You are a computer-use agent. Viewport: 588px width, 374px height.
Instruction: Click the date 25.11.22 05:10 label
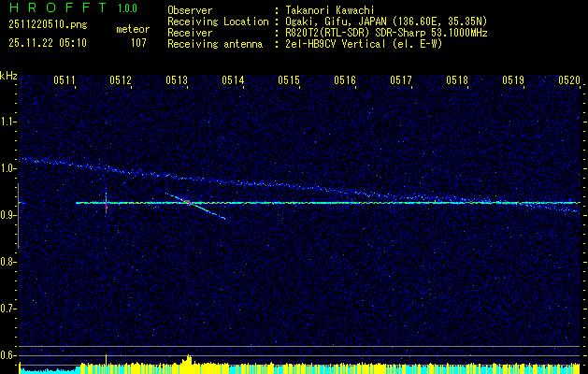coord(47,43)
